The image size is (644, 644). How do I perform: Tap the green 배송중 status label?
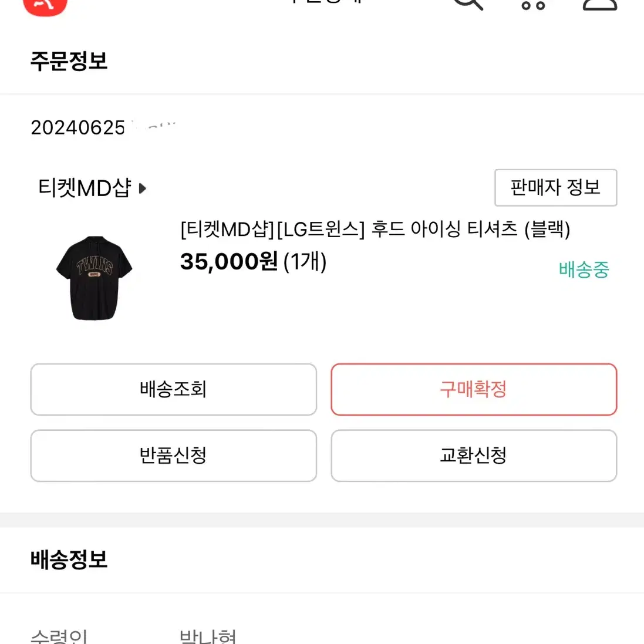(x=584, y=270)
